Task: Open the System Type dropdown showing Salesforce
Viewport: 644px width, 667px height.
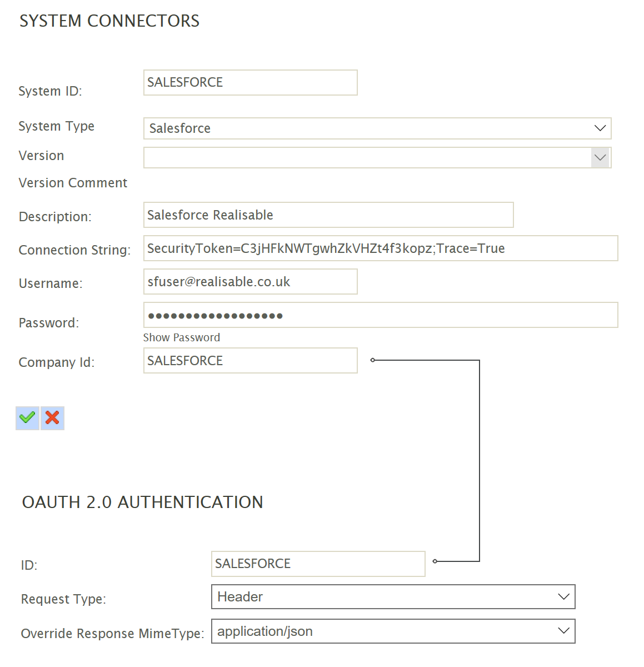Action: point(377,128)
